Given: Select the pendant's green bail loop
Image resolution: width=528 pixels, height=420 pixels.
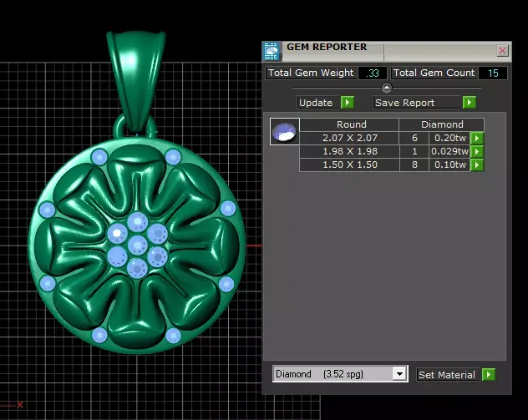Looking at the screenshot, I should (136, 83).
